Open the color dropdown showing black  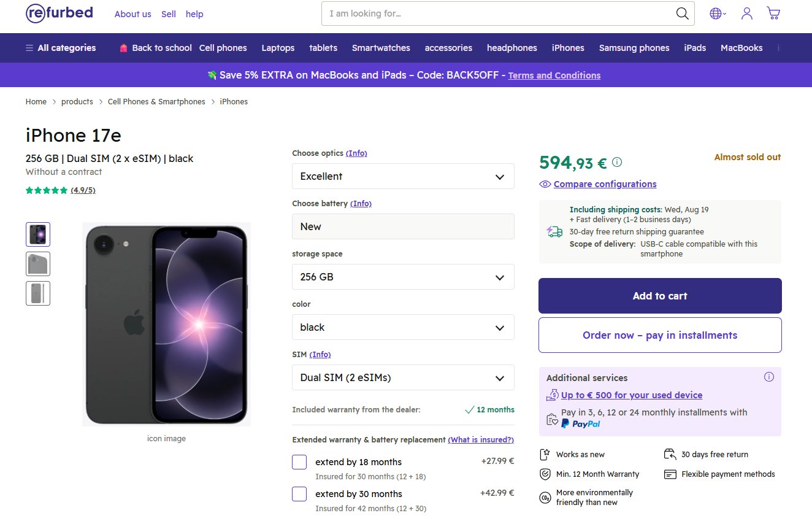pyautogui.click(x=403, y=327)
